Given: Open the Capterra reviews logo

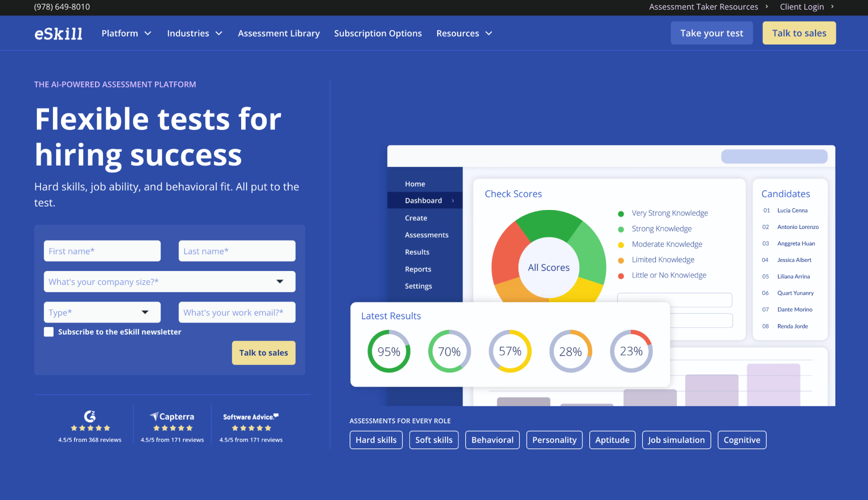Looking at the screenshot, I should 172,416.
